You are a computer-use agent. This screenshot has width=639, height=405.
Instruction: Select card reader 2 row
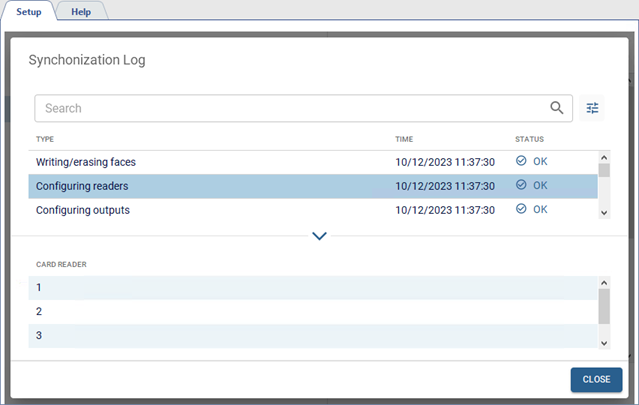click(x=300, y=312)
